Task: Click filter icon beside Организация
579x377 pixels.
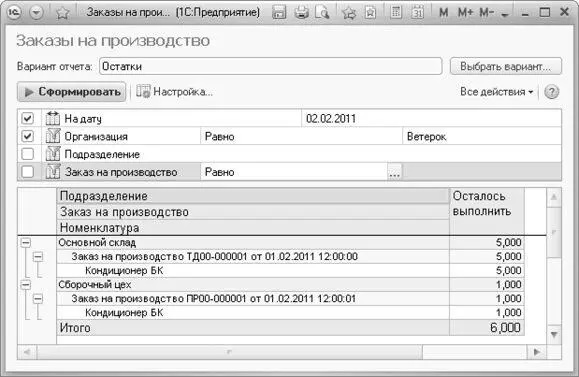Action: point(52,136)
